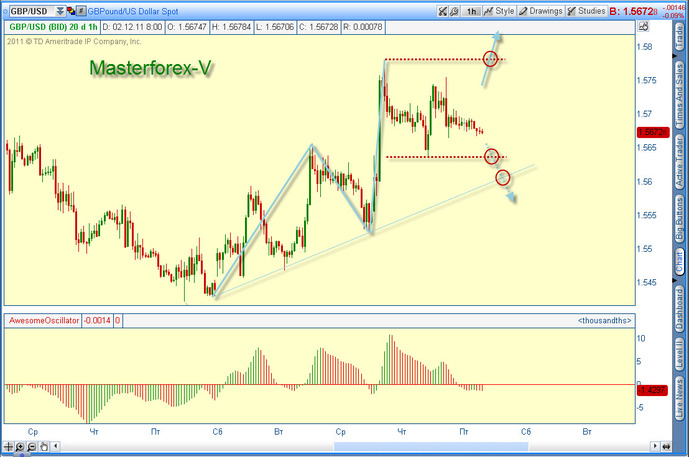This screenshot has height=457, width=689.
Task: Toggle the hash button beside symbol box
Action: [81, 11]
